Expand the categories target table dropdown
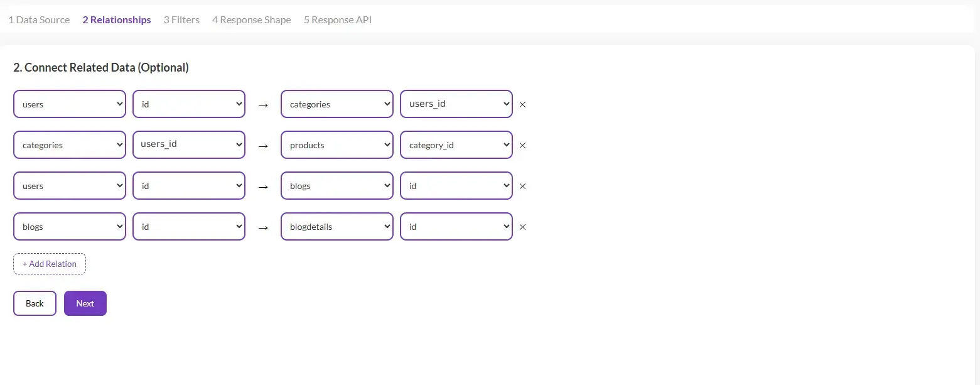Image resolution: width=980 pixels, height=385 pixels. [x=337, y=104]
